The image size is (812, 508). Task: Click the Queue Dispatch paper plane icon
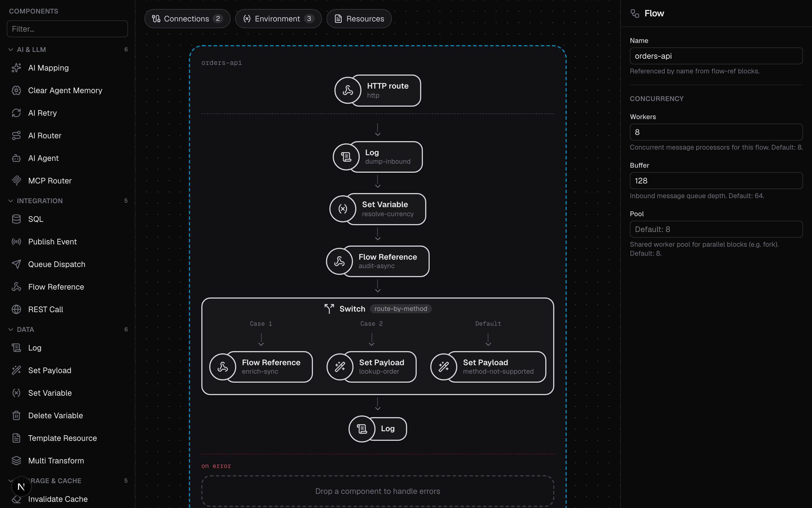pyautogui.click(x=16, y=264)
